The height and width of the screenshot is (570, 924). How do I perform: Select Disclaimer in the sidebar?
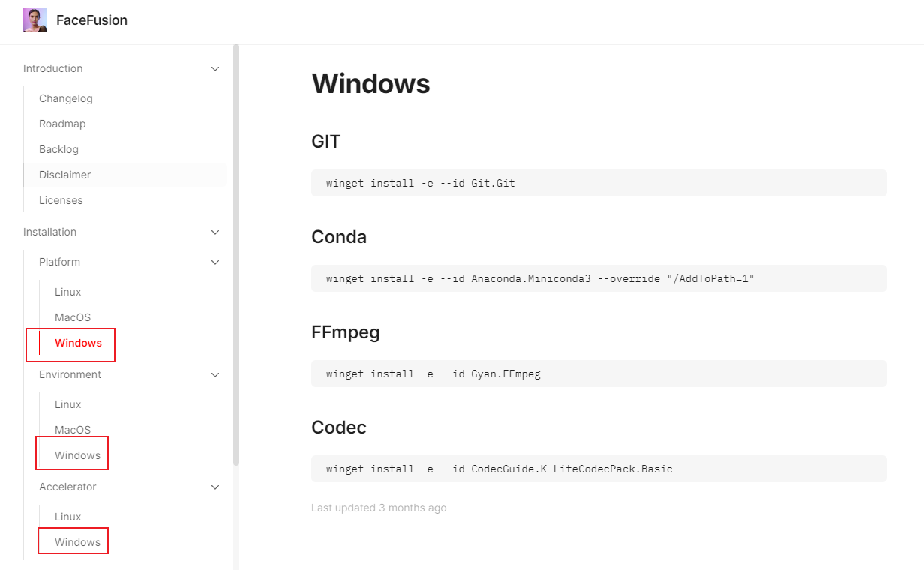pyautogui.click(x=65, y=175)
